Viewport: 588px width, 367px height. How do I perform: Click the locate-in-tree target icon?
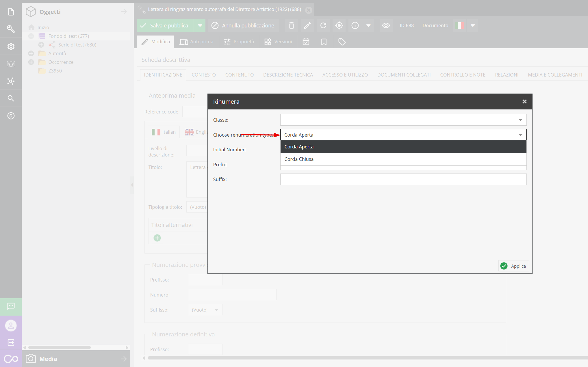[339, 26]
